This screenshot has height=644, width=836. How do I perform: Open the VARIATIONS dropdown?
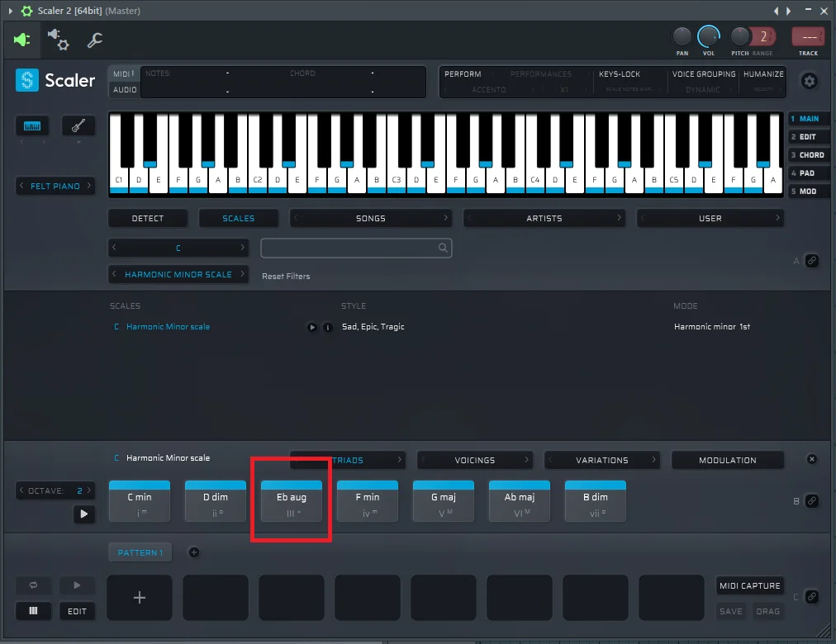[602, 460]
